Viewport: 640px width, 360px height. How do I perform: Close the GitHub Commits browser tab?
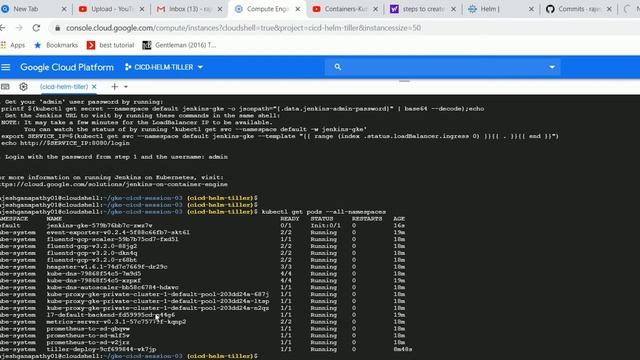point(609,9)
